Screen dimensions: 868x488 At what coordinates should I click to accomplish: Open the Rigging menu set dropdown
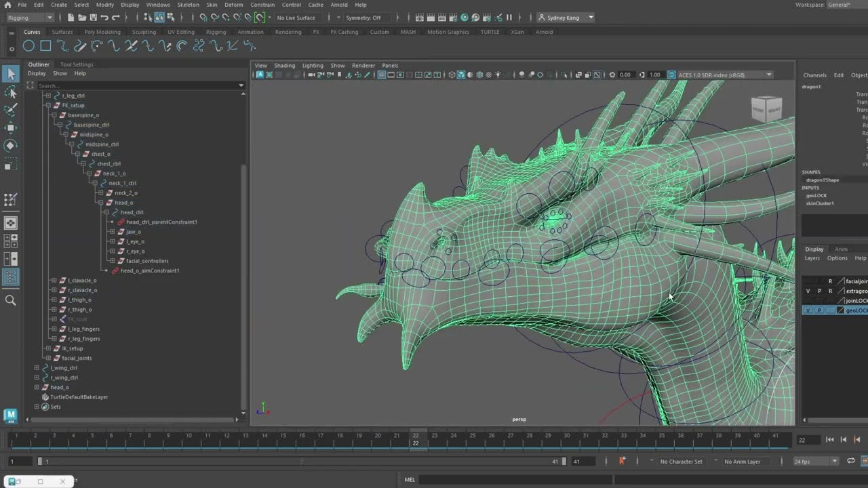tap(30, 18)
